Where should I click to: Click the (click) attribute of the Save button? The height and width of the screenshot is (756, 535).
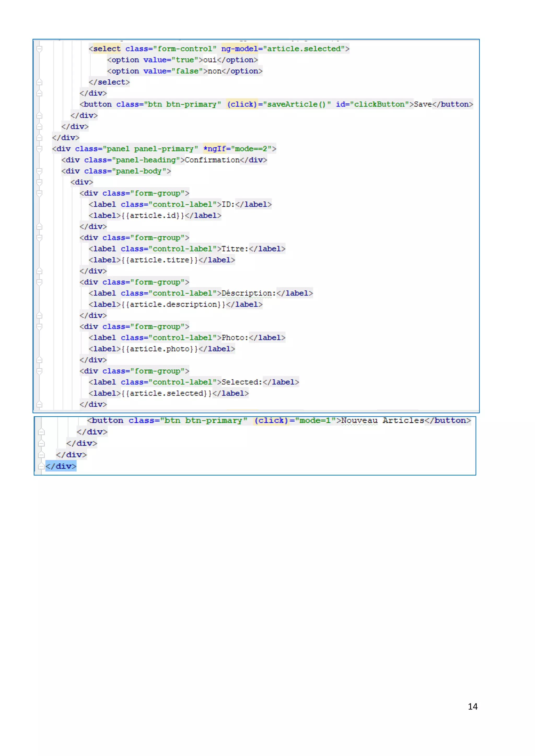pyautogui.click(x=242, y=104)
